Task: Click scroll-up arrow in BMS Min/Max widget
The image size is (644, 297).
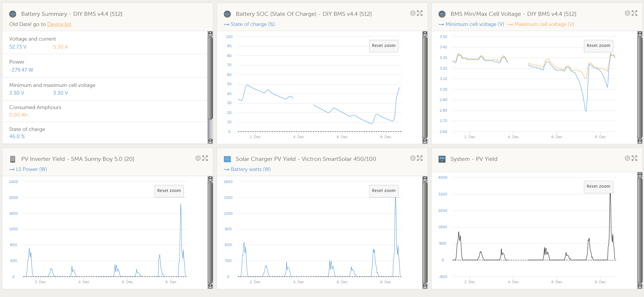Action: pyautogui.click(x=640, y=34)
